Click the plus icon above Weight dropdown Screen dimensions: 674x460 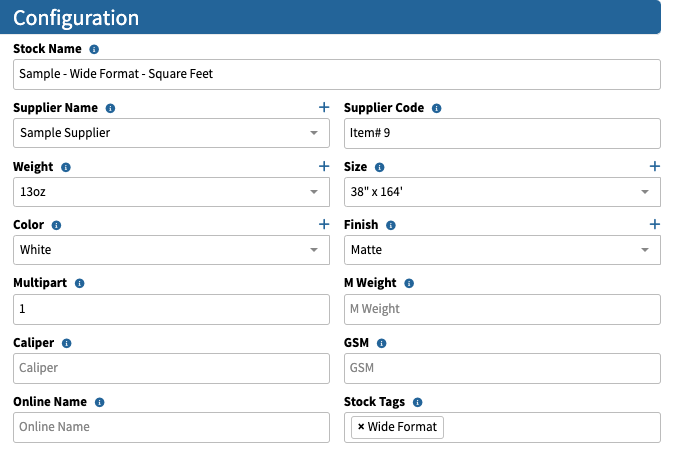pos(324,166)
